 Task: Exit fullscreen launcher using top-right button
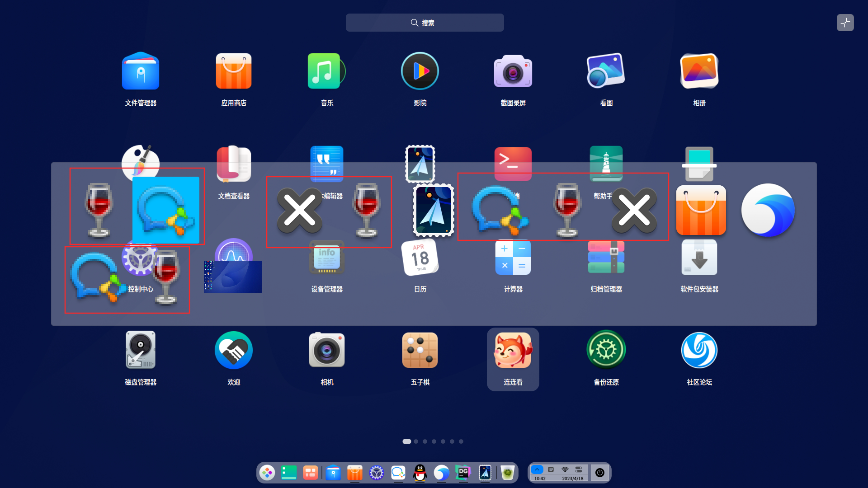[x=845, y=23]
